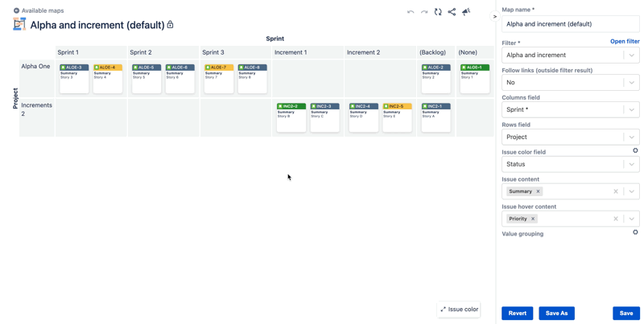Viewport: 644px width, 324px height.
Task: Expand the Issue color legend
Action: click(x=459, y=310)
